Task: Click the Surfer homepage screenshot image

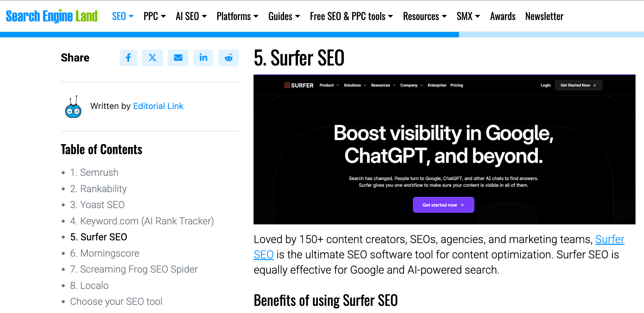Action: (444, 149)
